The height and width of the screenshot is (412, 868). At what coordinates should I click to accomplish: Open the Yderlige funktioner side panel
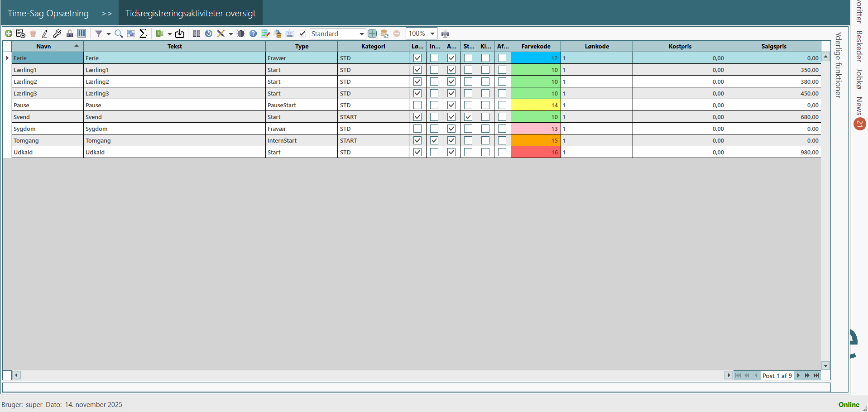point(838,65)
